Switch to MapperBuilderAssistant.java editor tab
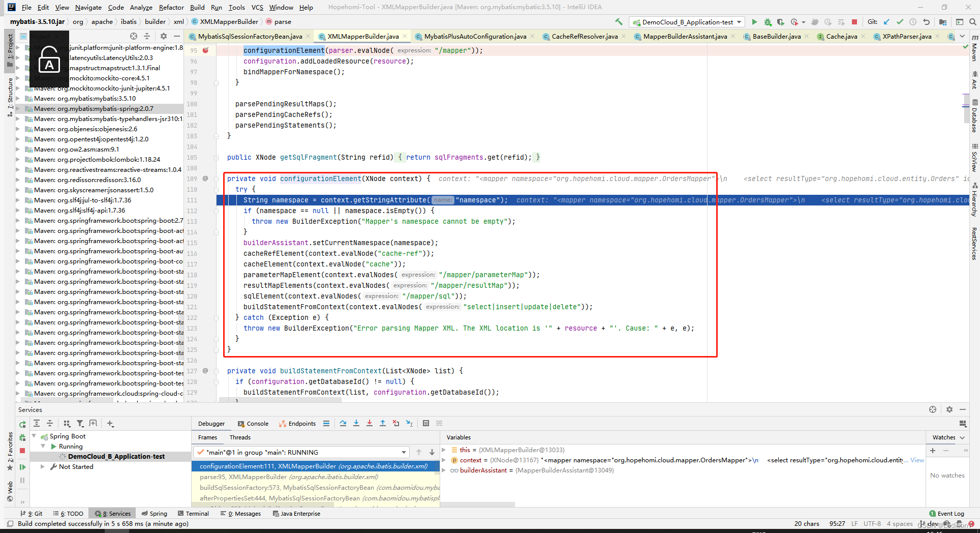Viewport: 980px width, 533px height. coord(685,36)
